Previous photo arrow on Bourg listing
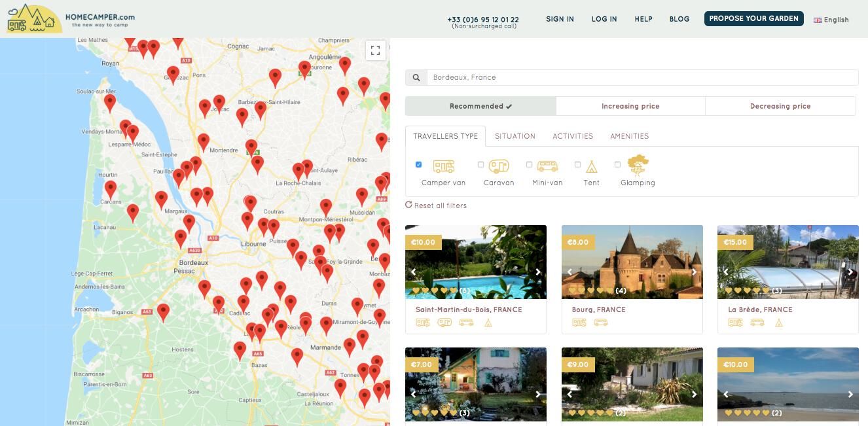This screenshot has width=868, height=426. click(x=570, y=272)
